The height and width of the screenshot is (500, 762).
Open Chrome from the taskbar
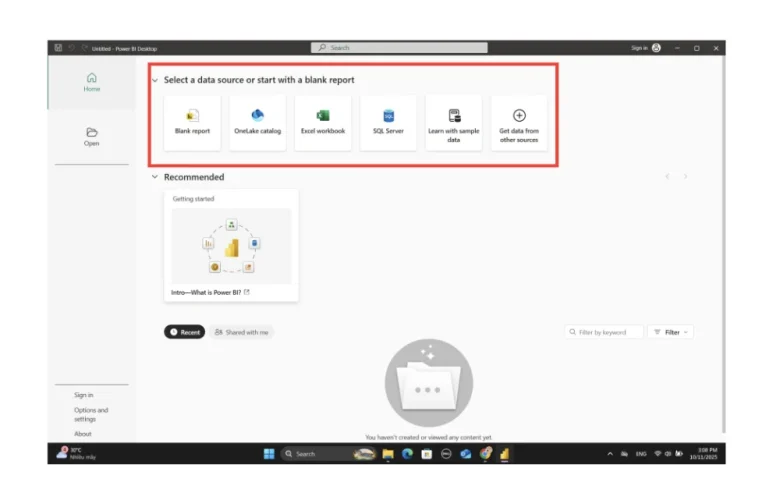pyautogui.click(x=485, y=454)
